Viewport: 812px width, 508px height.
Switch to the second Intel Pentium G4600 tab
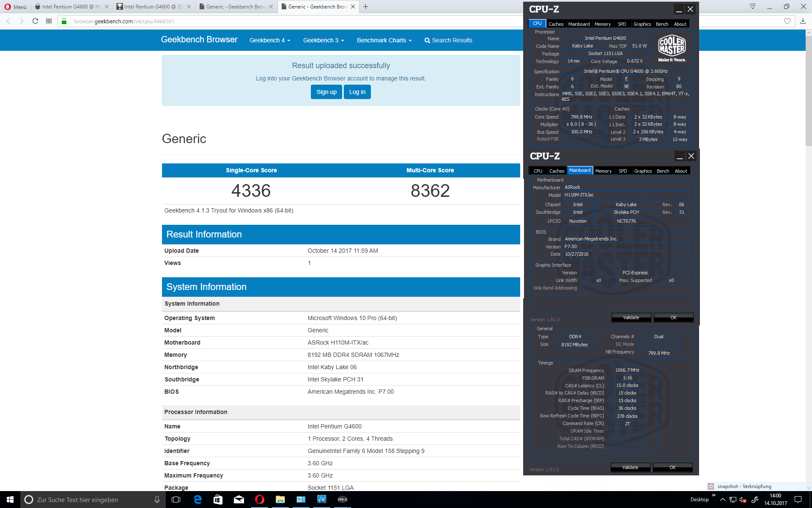click(x=153, y=6)
